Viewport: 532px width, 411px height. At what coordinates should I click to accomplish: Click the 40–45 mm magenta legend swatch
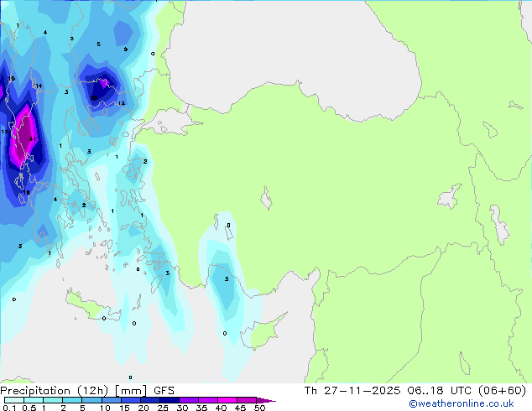pyautogui.click(x=227, y=400)
